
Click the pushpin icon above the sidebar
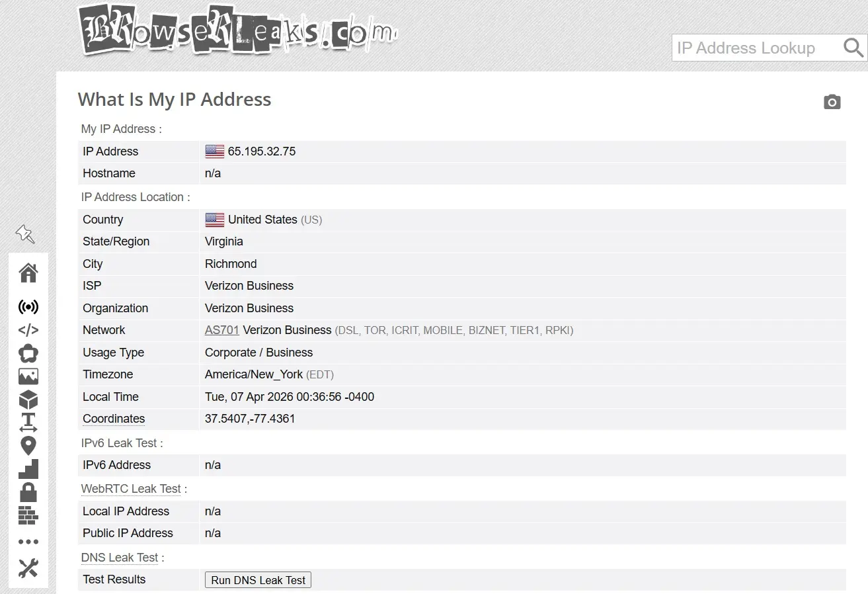pos(25,233)
